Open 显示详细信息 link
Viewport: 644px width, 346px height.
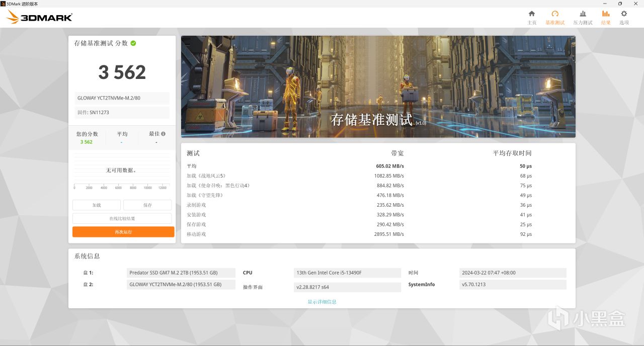[322, 302]
